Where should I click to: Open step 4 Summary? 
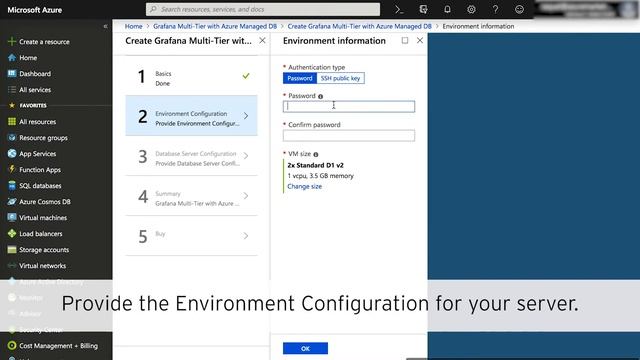click(x=191, y=196)
